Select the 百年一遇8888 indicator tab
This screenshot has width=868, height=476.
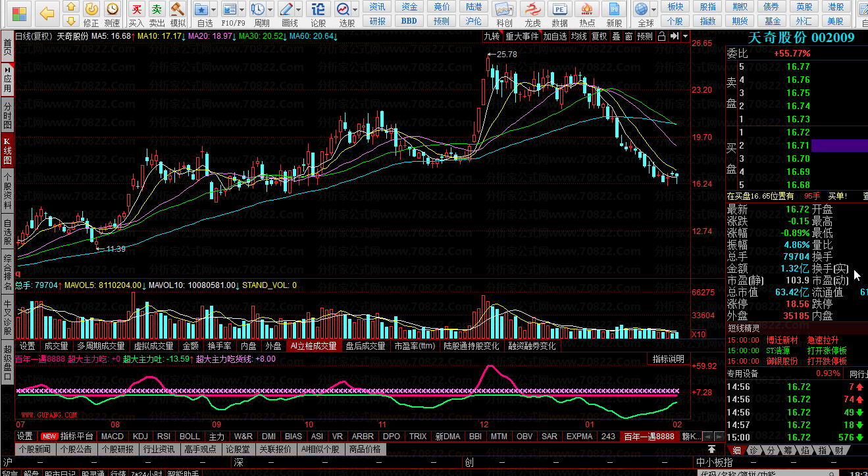[650, 436]
